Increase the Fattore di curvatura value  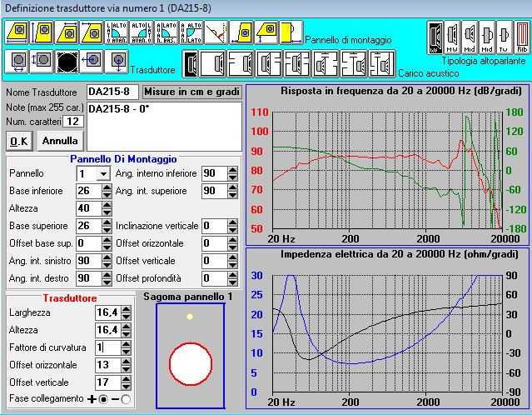coord(127,344)
